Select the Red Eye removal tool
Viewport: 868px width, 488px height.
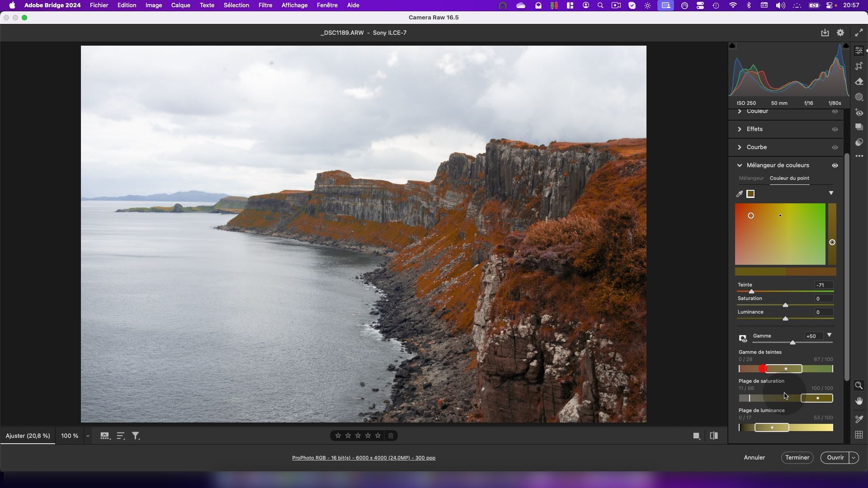point(859,112)
